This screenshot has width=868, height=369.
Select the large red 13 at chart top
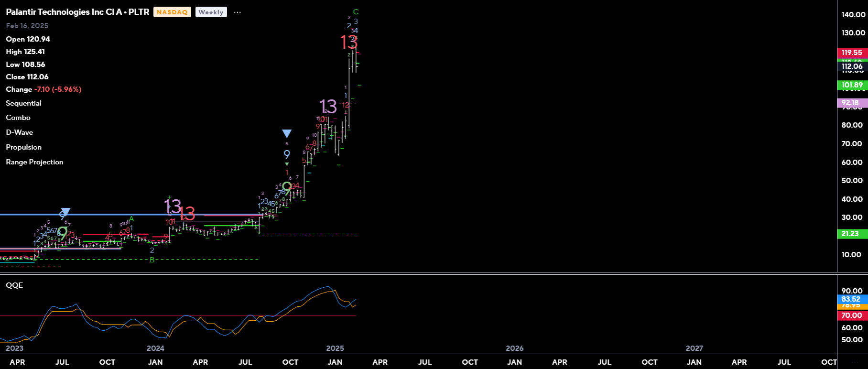(x=349, y=43)
